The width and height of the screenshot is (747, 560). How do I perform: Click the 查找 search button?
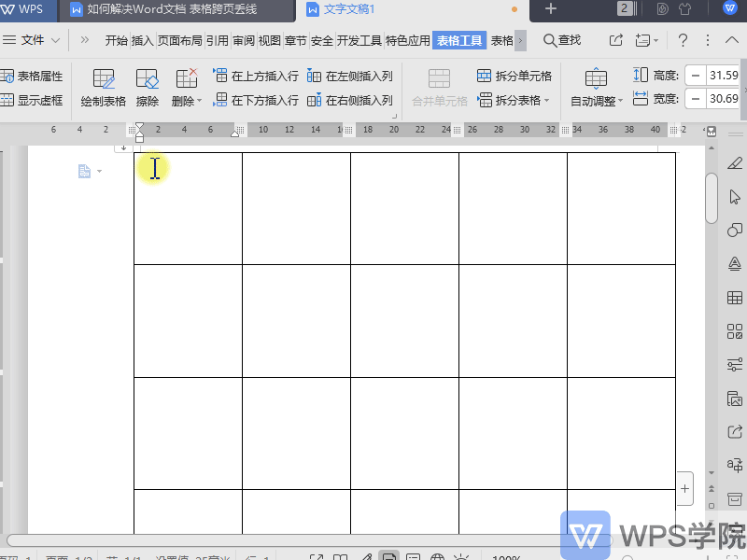(562, 40)
